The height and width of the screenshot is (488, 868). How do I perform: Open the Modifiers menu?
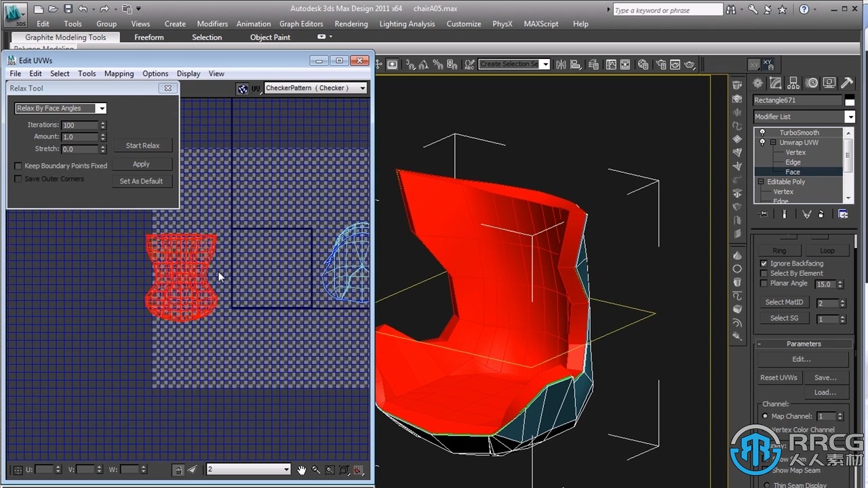pyautogui.click(x=212, y=24)
